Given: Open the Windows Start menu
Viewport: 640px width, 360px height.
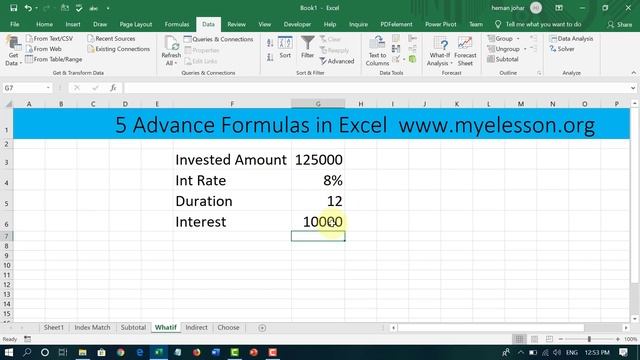Looking at the screenshot, I should click(8, 352).
